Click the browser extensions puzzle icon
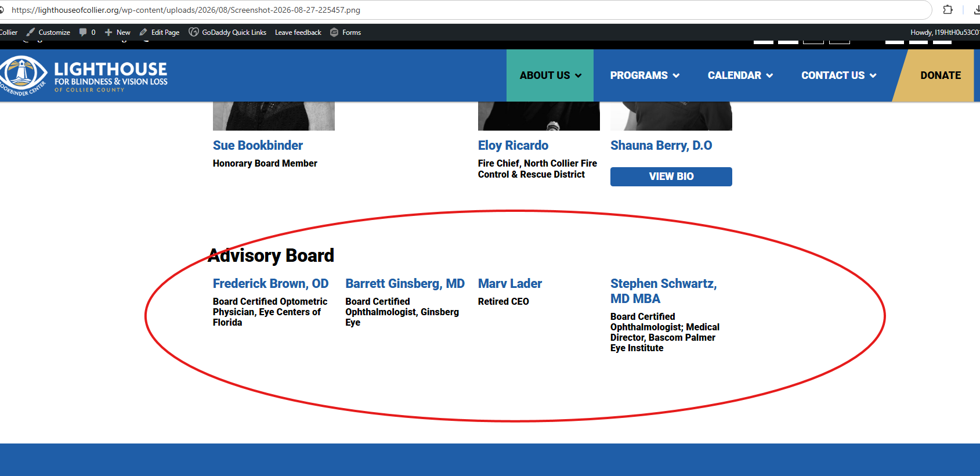The height and width of the screenshot is (476, 980). (948, 10)
